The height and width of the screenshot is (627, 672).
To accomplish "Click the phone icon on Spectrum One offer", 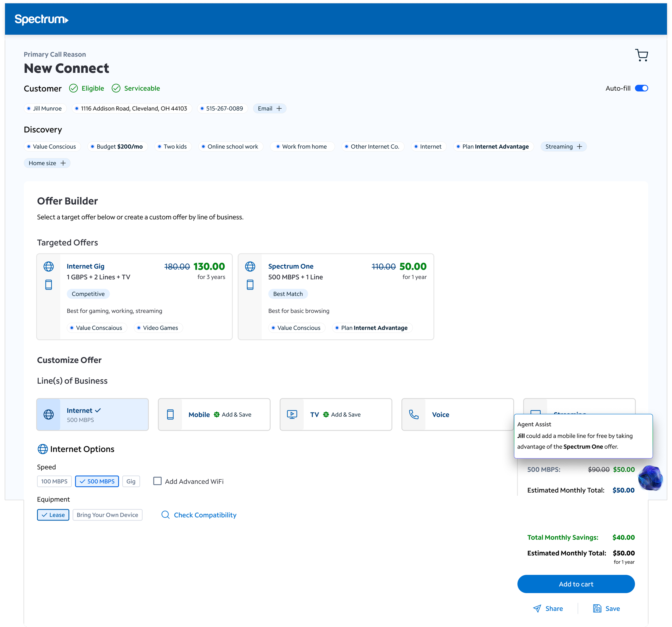I will pyautogui.click(x=250, y=285).
